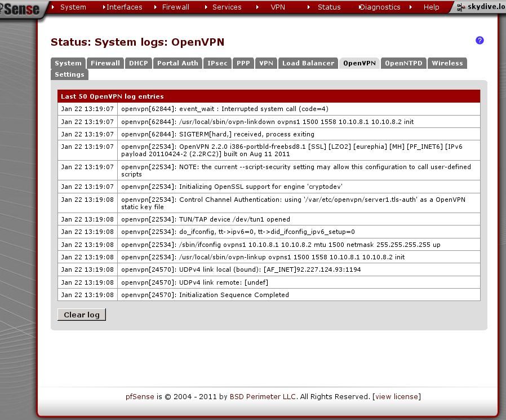Open the log Settings tab

coord(69,74)
